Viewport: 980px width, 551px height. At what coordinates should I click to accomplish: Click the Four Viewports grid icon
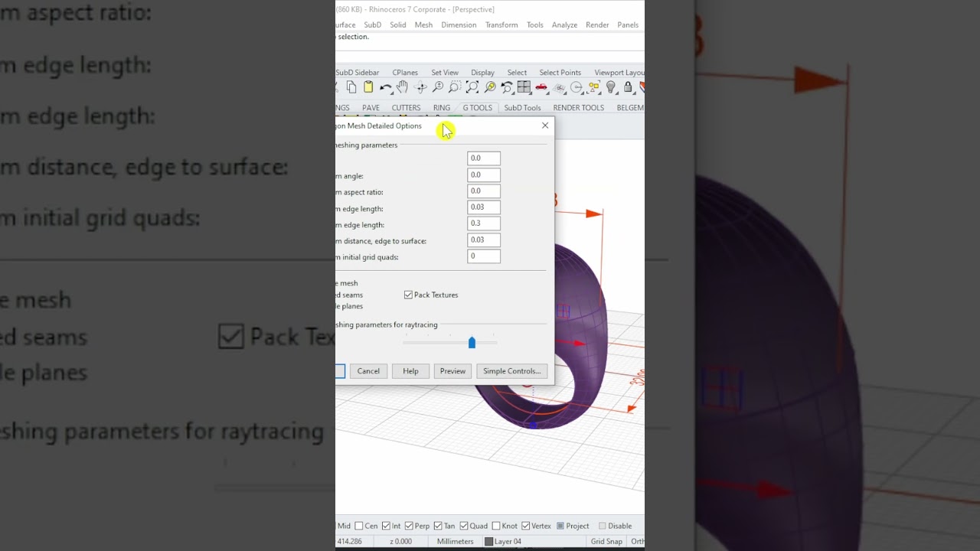524,87
